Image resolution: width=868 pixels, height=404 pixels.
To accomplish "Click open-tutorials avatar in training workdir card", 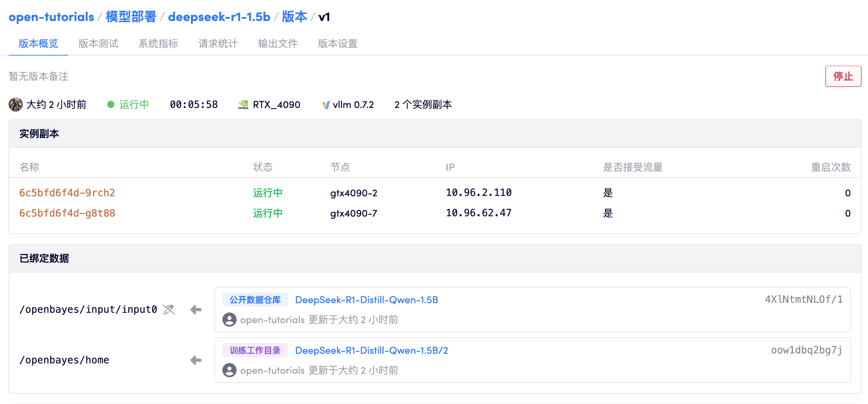I will coord(229,370).
